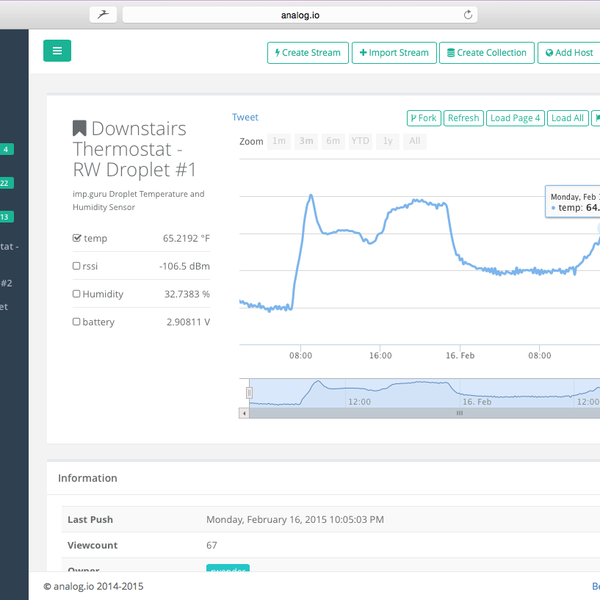The height and width of the screenshot is (600, 600).
Task: Tick the battery series checkbox
Action: click(x=77, y=323)
